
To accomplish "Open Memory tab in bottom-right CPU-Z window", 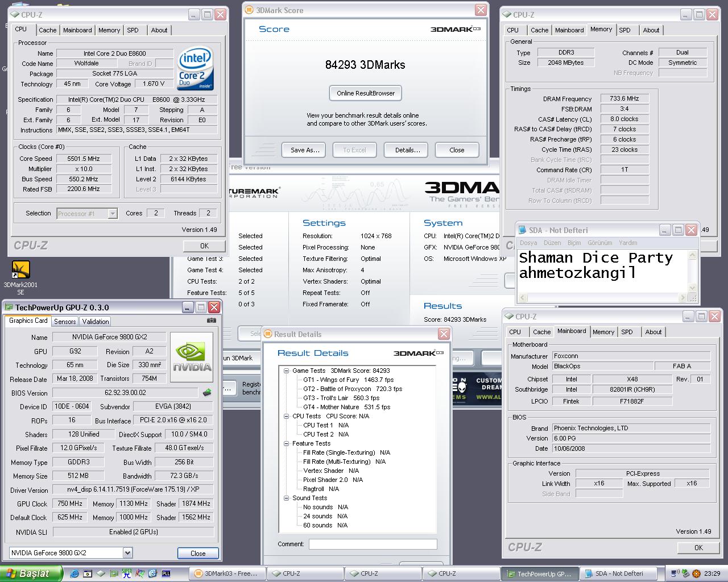I will tap(603, 332).
